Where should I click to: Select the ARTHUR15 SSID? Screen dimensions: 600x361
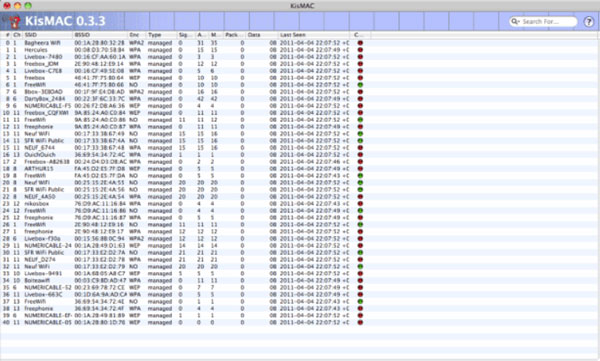(39, 168)
